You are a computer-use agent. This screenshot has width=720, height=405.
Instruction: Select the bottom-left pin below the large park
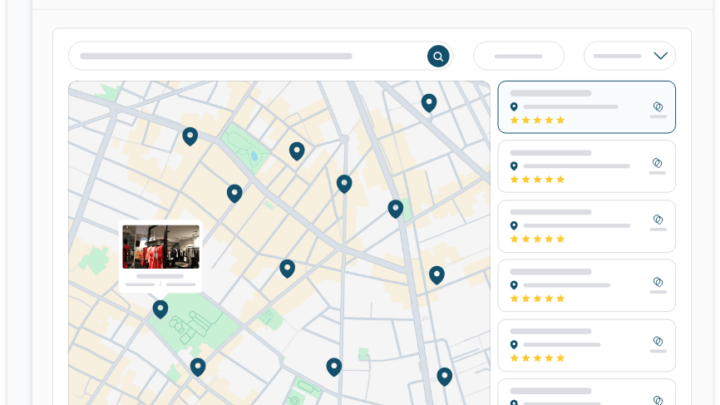click(198, 367)
